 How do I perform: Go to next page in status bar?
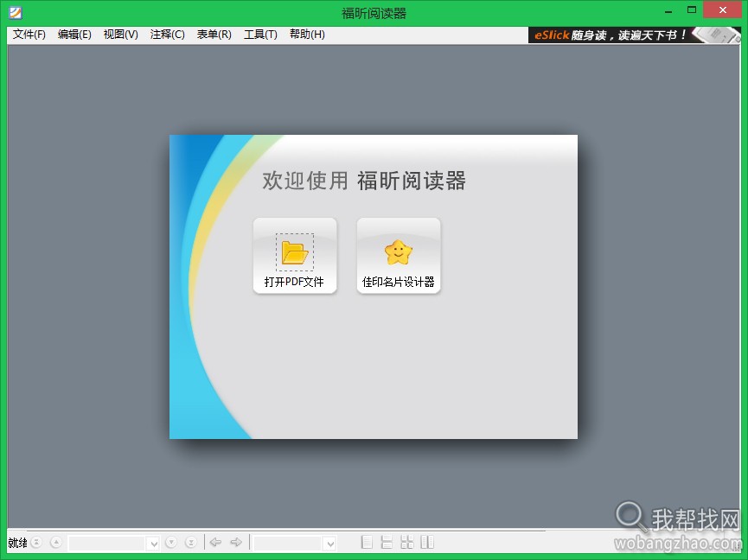coord(171,542)
